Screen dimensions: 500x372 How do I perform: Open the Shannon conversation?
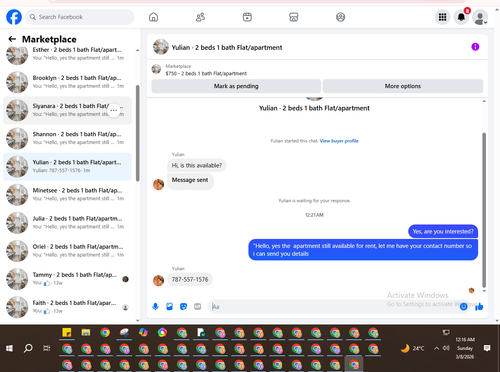(x=68, y=138)
